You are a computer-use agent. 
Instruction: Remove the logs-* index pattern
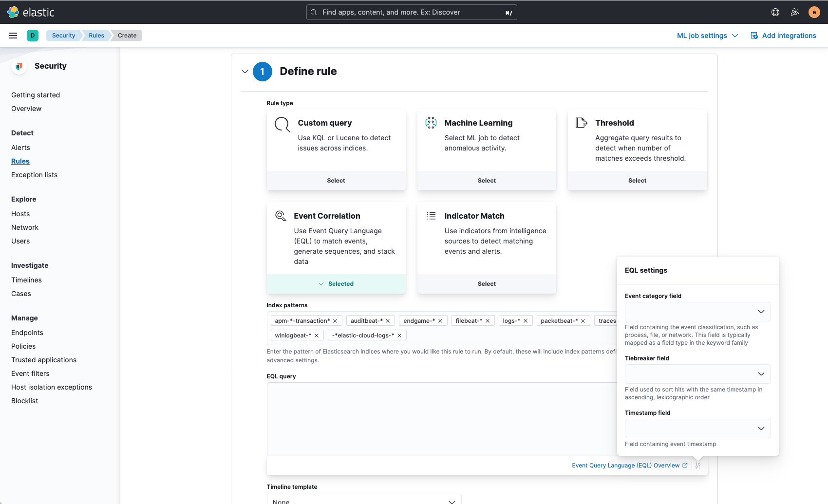click(526, 321)
